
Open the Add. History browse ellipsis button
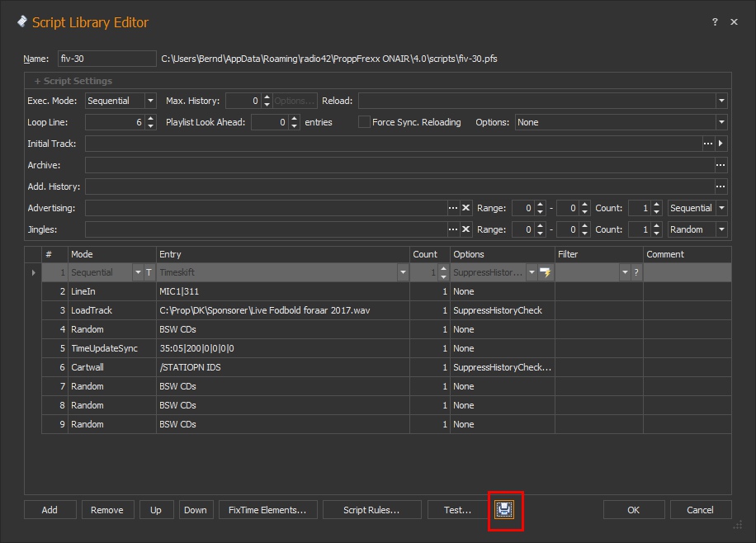[721, 187]
